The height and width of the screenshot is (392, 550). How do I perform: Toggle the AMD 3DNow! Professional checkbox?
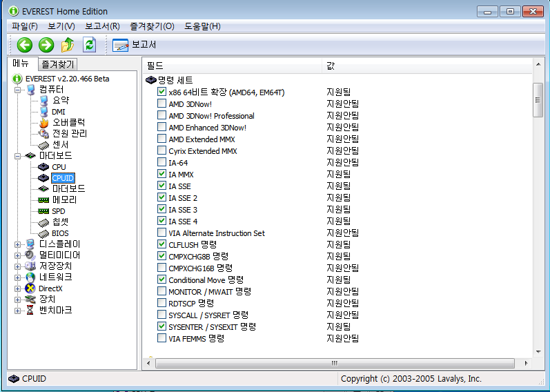(161, 115)
